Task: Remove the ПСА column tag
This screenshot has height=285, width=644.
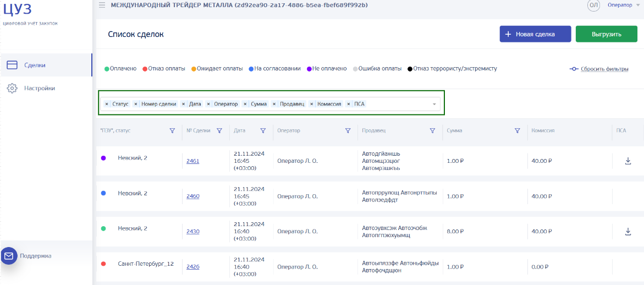Action: click(348, 105)
